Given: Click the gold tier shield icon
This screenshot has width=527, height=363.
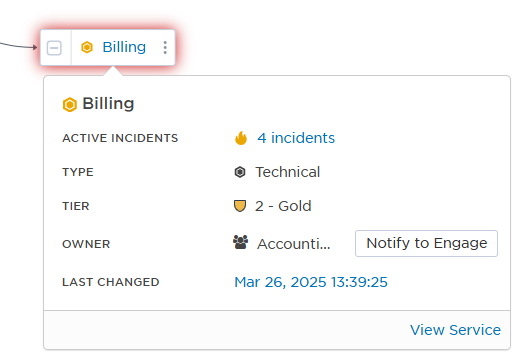Looking at the screenshot, I should [x=240, y=206].
